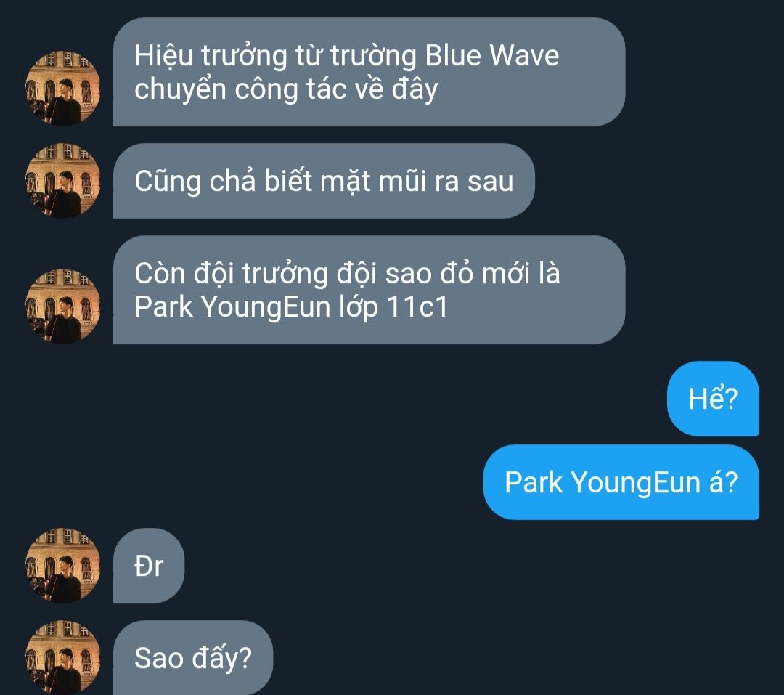Select the "Còn đội trưởng đội sao đỏ" message
This screenshot has height=695, width=784.
369,290
